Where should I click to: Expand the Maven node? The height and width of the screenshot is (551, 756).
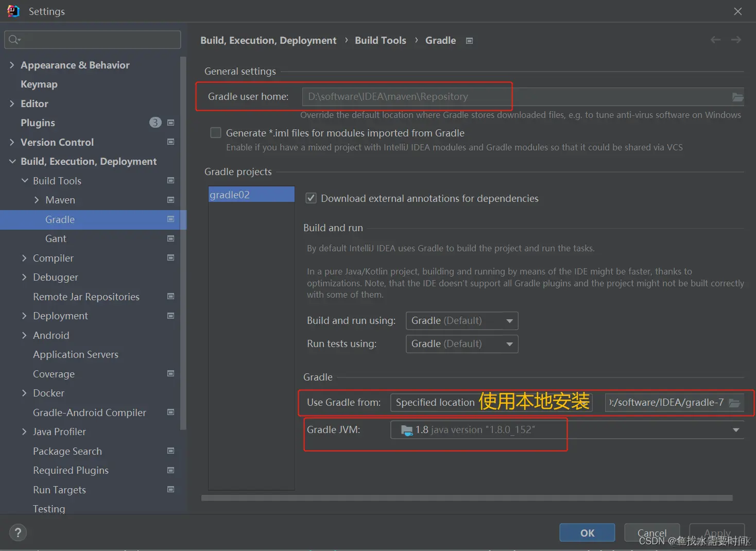tap(37, 200)
